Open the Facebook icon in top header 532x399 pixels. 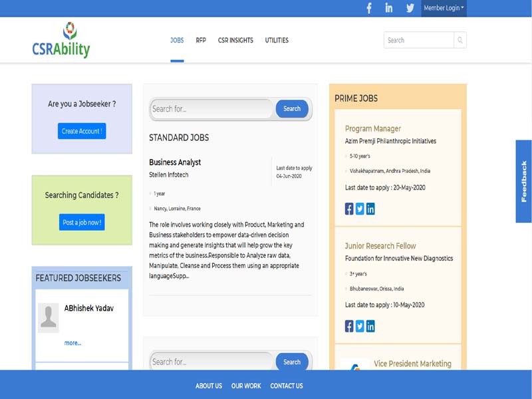coord(369,8)
